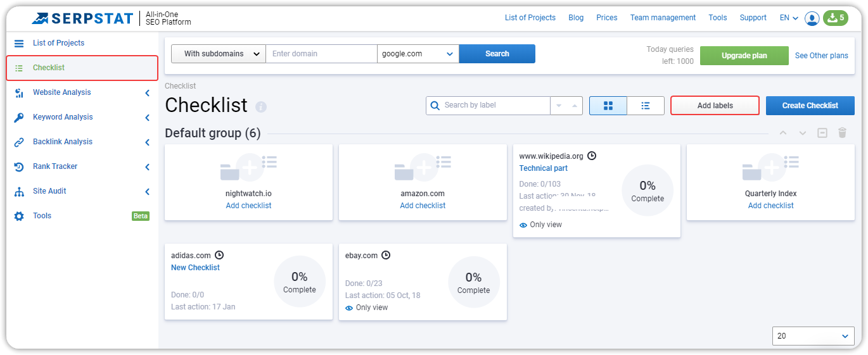Open the google.com search engine dropdown
This screenshot has height=355, width=868.
pos(418,54)
